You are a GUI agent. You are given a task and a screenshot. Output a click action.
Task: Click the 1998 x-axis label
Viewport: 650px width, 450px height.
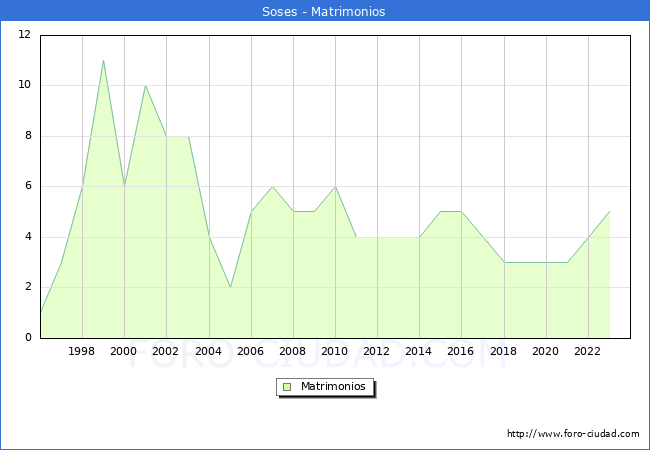click(82, 351)
